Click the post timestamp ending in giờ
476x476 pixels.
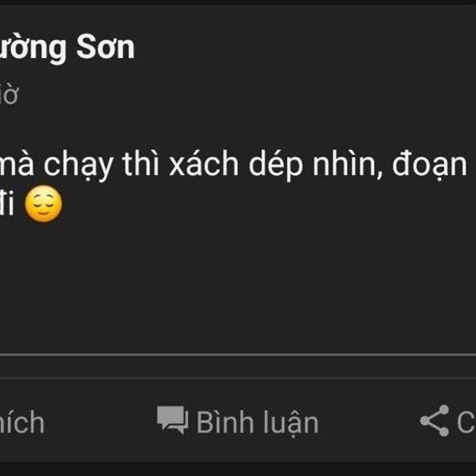9,95
